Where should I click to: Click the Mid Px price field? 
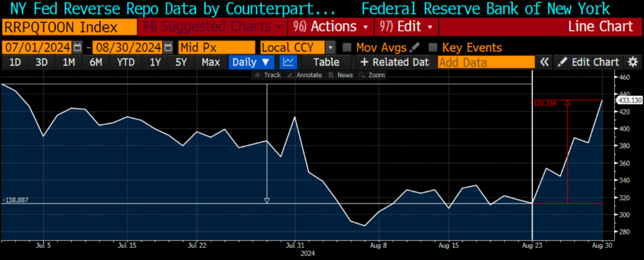point(216,48)
